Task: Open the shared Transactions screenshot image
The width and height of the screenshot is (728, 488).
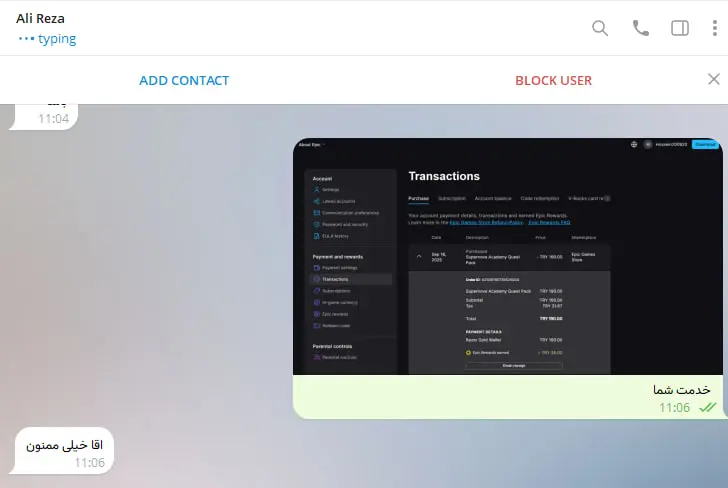Action: 507,256
